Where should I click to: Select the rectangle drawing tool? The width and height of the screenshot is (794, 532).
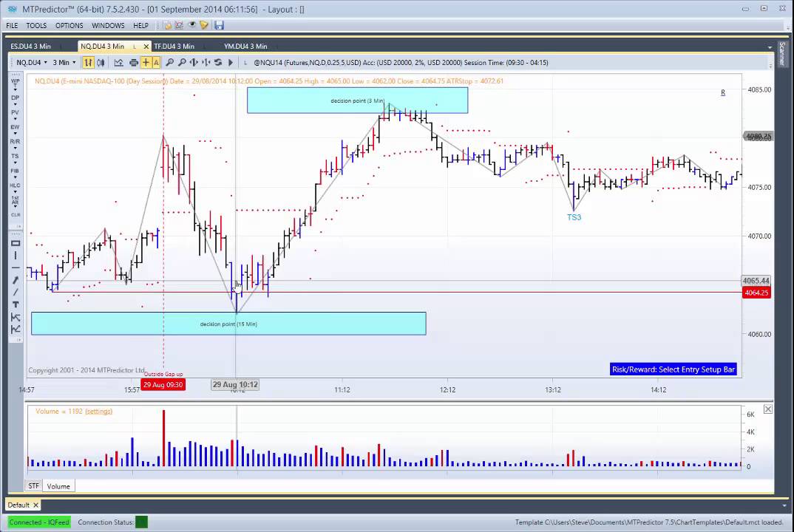[x=16, y=244]
